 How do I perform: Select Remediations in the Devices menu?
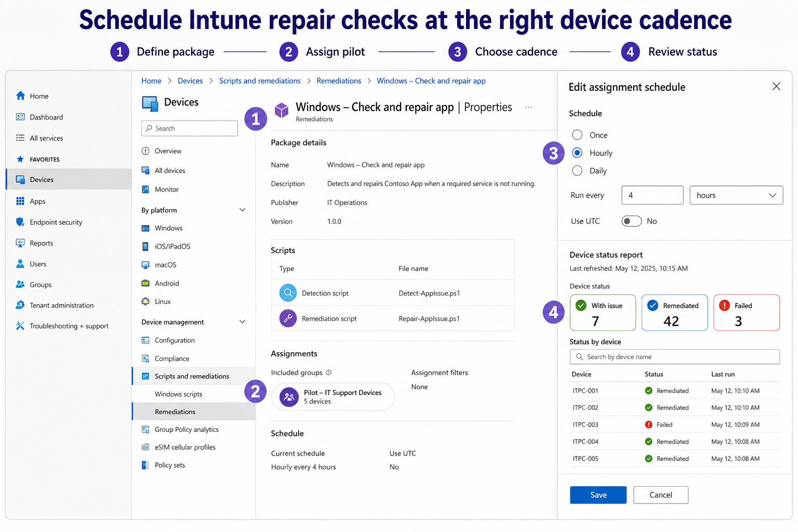[x=194, y=411]
